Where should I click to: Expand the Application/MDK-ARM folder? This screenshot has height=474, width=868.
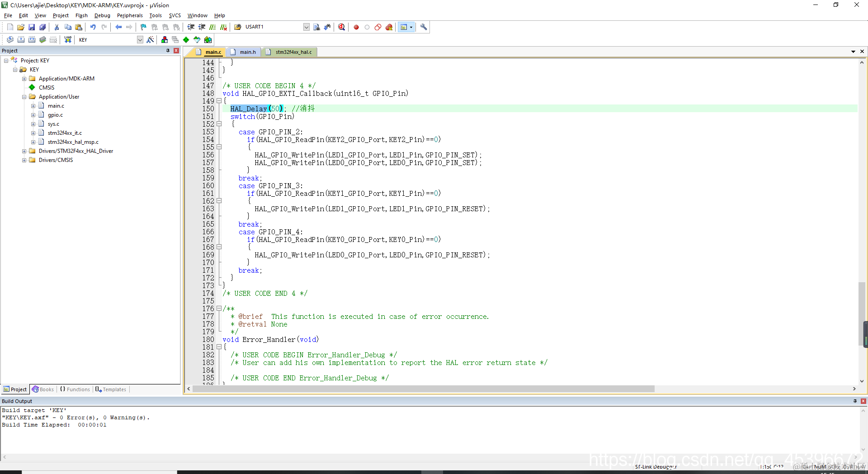click(24, 79)
